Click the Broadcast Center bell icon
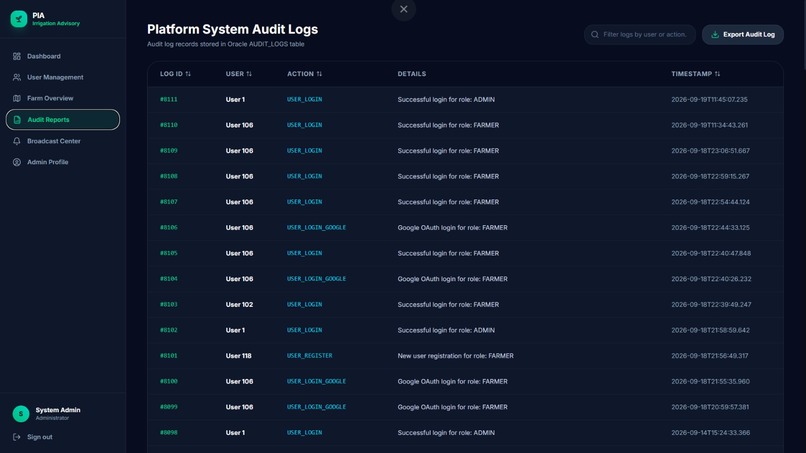 coord(17,141)
